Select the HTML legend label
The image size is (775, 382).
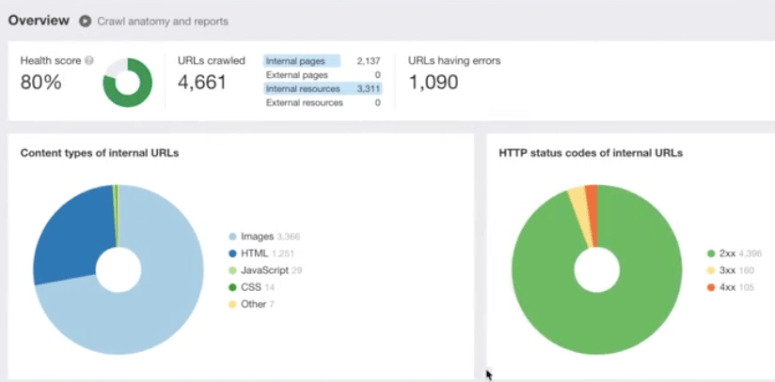pyautogui.click(x=254, y=254)
